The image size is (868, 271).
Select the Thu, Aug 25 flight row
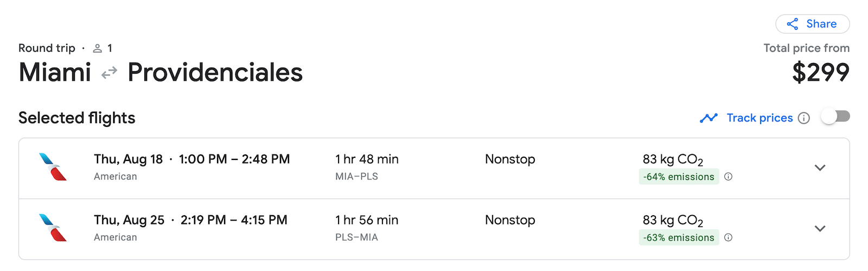tap(434, 229)
